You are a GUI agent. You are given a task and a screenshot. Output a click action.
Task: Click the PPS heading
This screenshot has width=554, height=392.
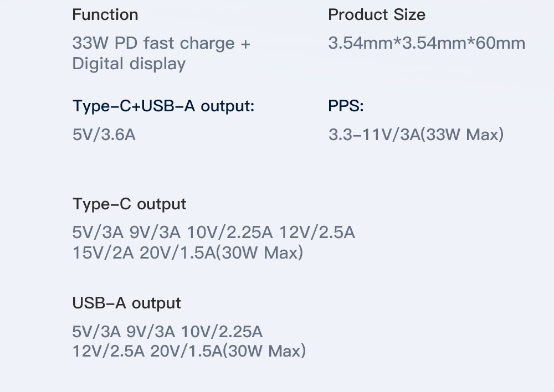pyautogui.click(x=346, y=106)
